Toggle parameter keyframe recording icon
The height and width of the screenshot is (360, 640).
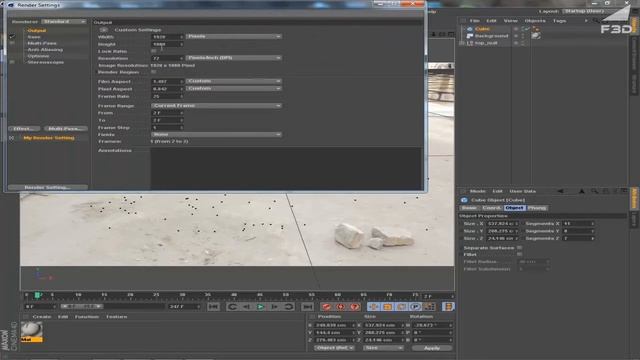click(x=415, y=307)
